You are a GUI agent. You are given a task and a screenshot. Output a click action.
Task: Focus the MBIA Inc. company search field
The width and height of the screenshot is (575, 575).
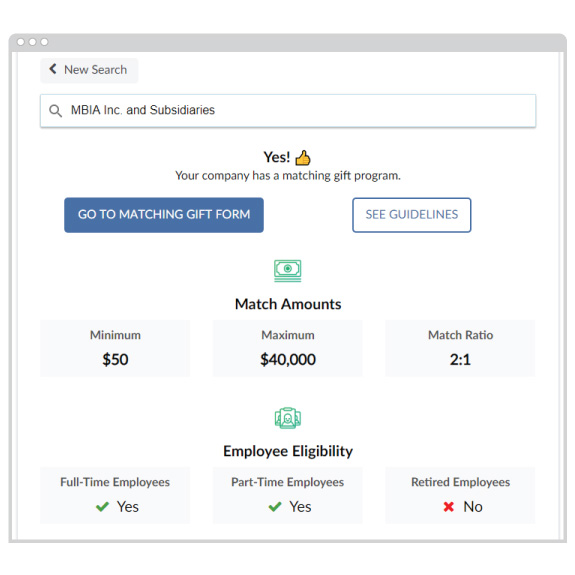288,111
